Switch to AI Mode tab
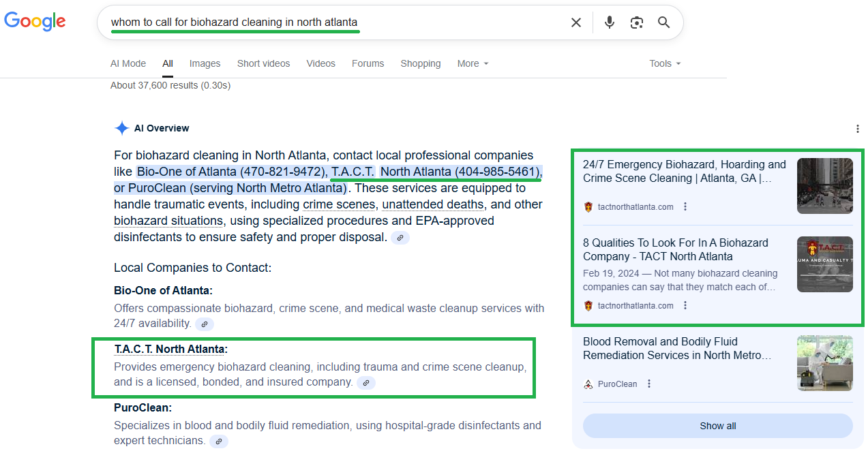The image size is (868, 451). [128, 63]
